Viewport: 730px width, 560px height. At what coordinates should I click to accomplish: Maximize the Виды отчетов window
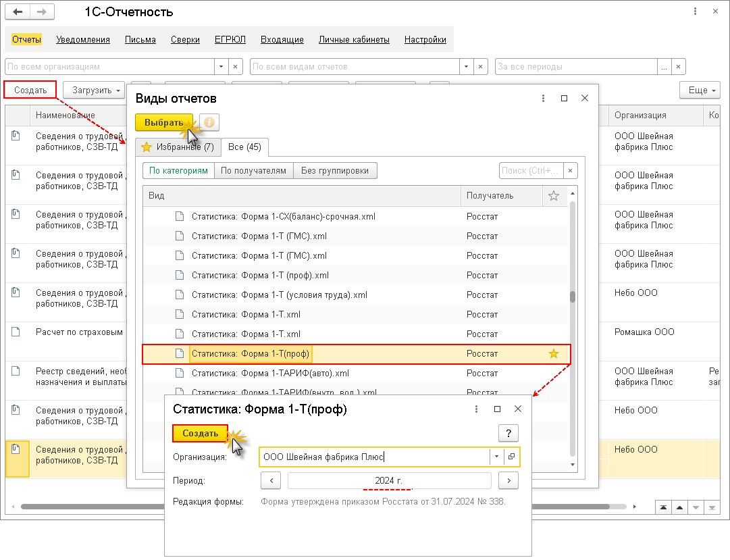[564, 99]
